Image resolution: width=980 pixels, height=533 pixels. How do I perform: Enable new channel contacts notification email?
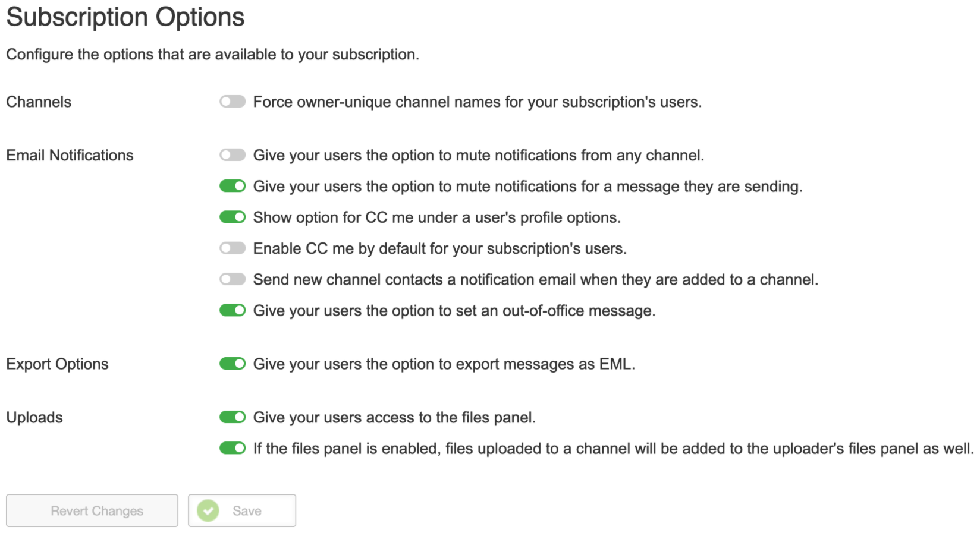[233, 279]
